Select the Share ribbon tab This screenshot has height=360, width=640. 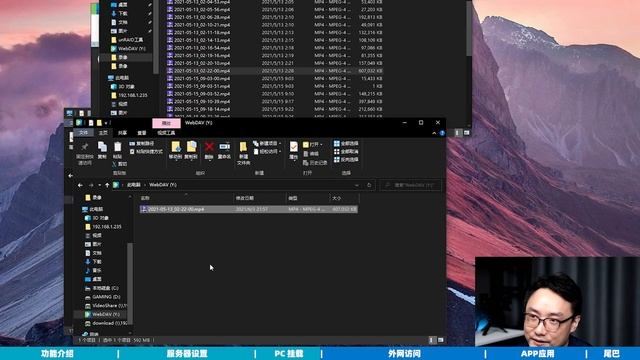click(x=122, y=133)
